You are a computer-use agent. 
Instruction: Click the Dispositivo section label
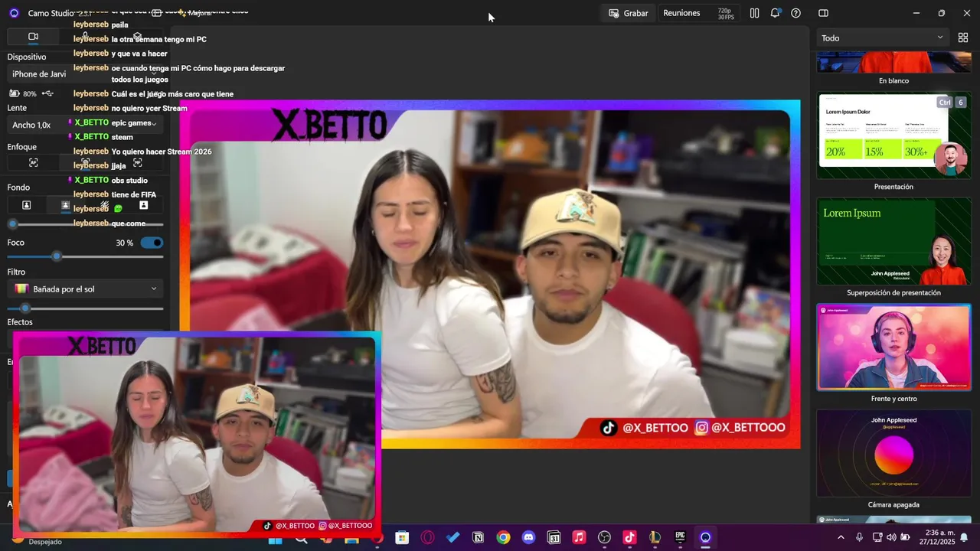tap(27, 57)
